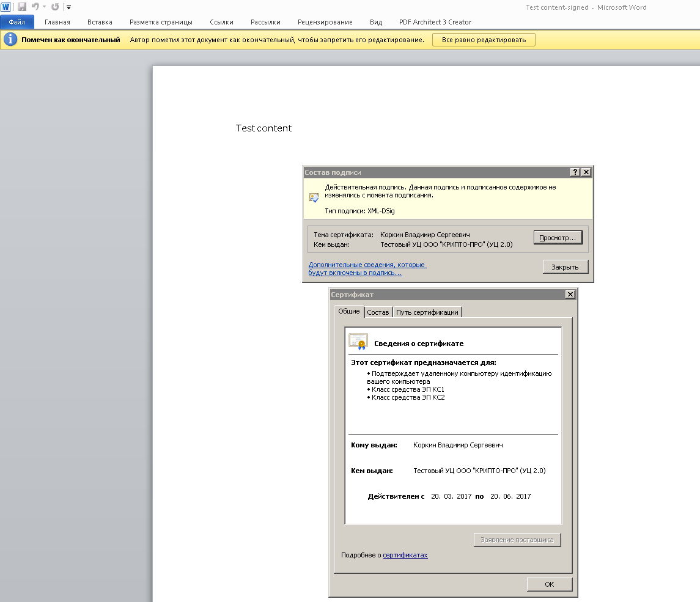Screen dimensions: 700x602
Task: Redo the action in quick access toolbar
Action: coord(55,7)
